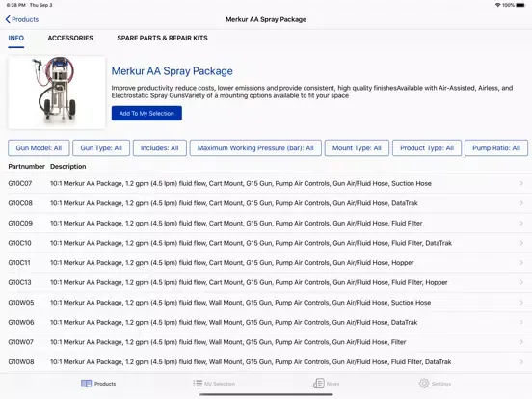The image size is (532, 399).
Task: Open chevron on G10C09 row
Action: coord(521,223)
